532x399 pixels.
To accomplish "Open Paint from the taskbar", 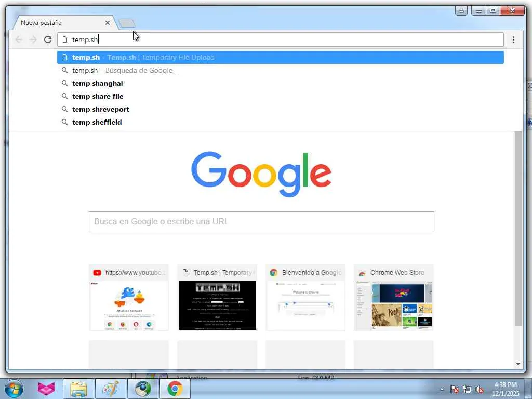I will coord(111,389).
